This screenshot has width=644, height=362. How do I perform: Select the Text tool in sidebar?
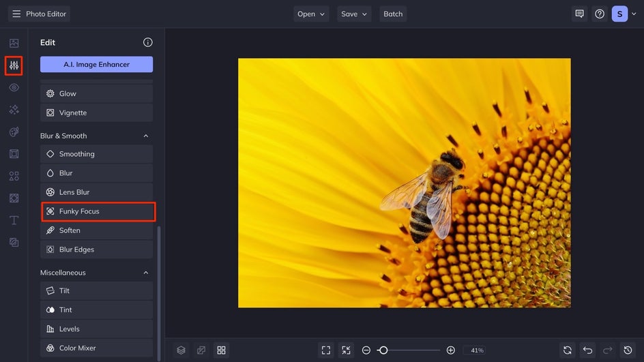[14, 220]
